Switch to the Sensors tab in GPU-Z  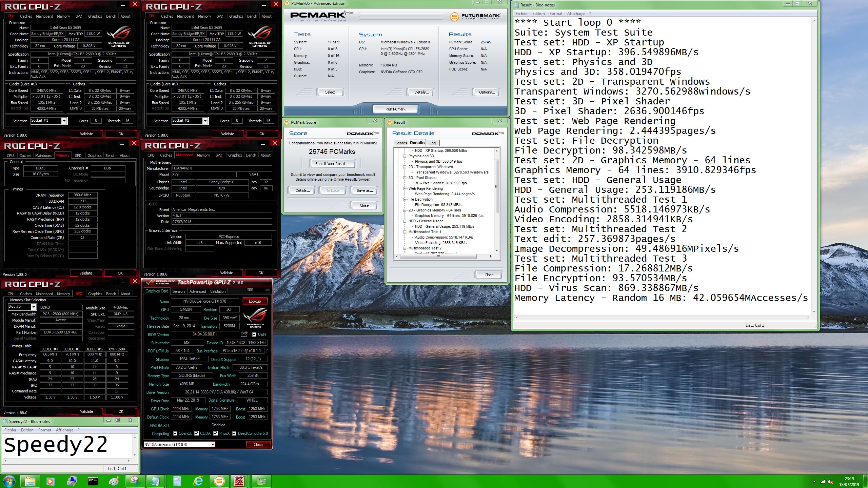179,291
